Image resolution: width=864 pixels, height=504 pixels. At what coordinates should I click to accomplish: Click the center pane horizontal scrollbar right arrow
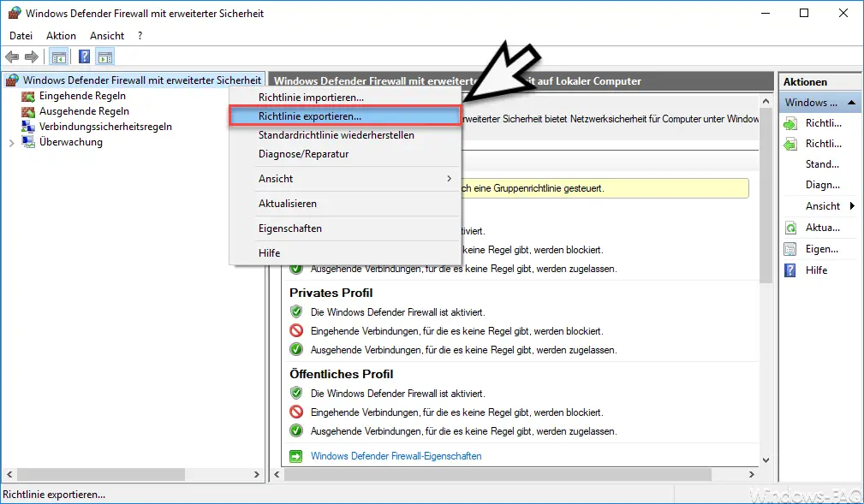tap(752, 474)
